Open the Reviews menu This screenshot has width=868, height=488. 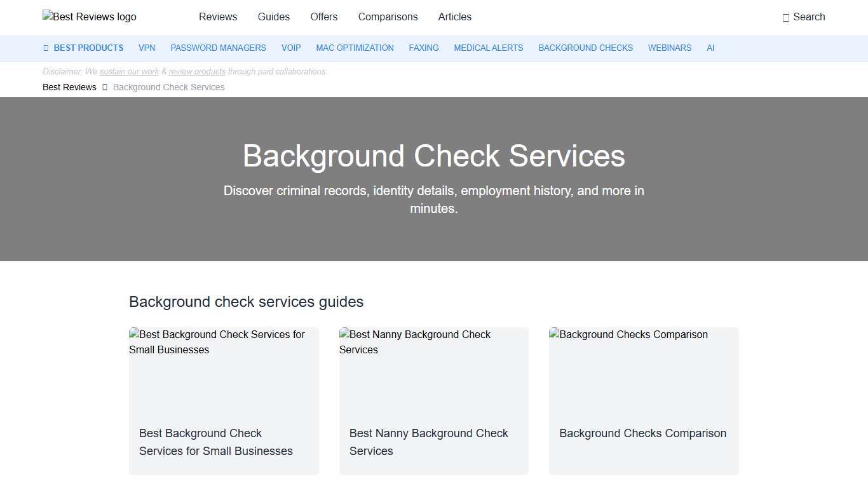click(218, 17)
